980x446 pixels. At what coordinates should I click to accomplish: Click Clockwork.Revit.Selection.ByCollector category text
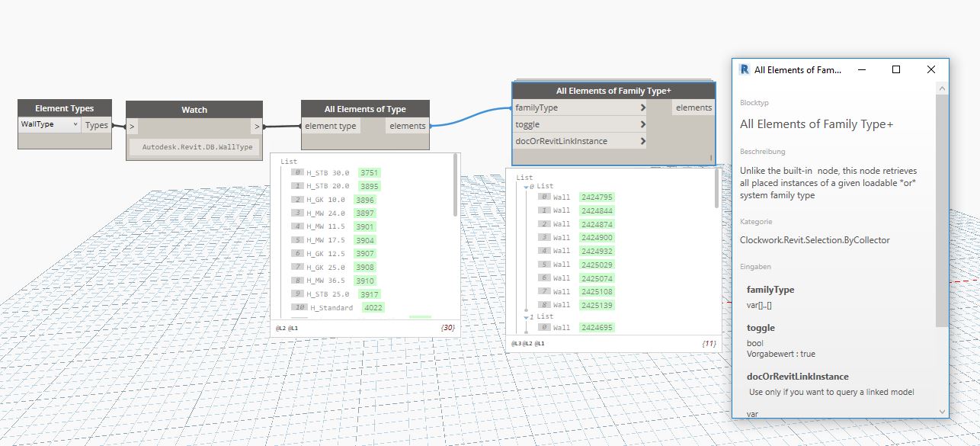coord(815,239)
